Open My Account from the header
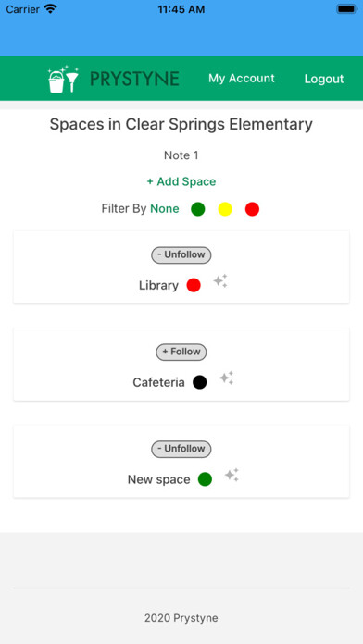 tap(242, 79)
